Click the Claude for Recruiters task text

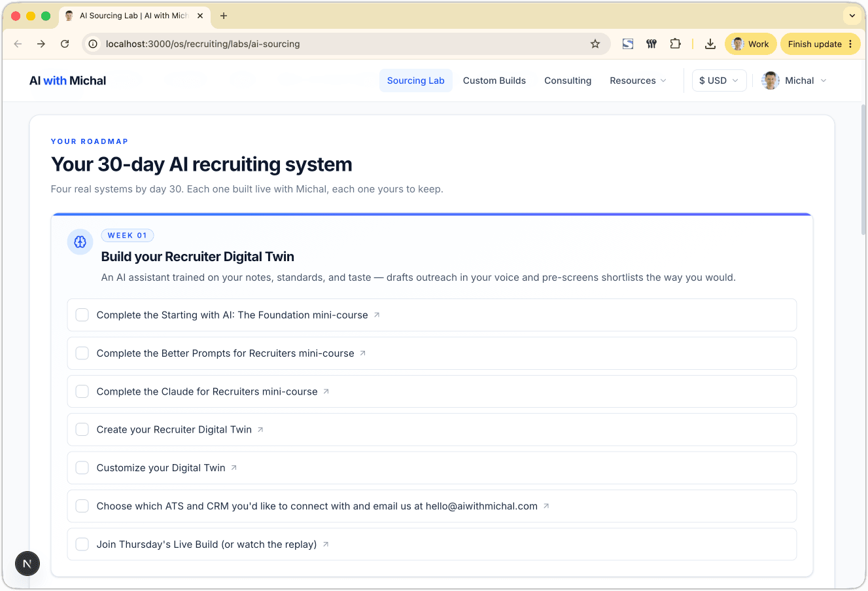tap(207, 391)
